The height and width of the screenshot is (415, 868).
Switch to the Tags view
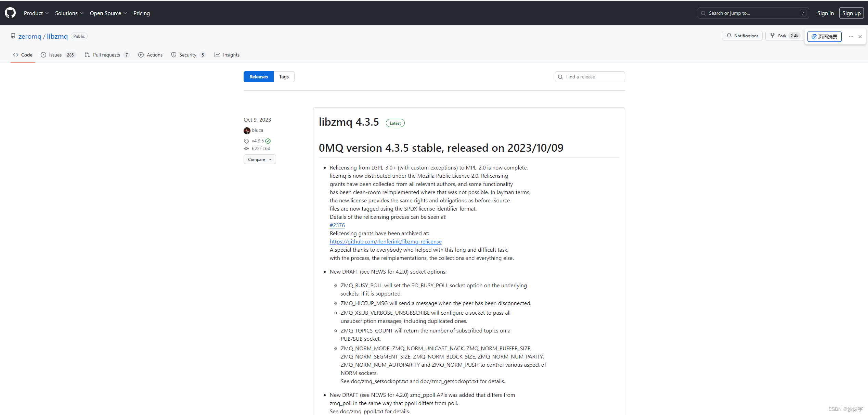(x=284, y=76)
